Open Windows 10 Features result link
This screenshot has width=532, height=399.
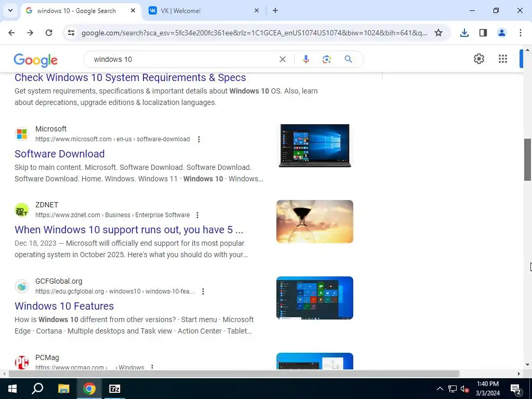64,306
